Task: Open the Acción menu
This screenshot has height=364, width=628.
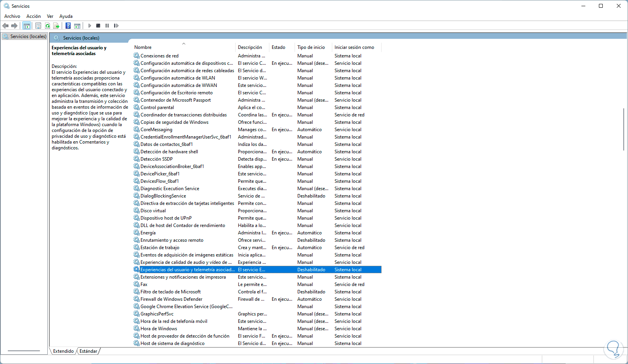Action: click(33, 16)
